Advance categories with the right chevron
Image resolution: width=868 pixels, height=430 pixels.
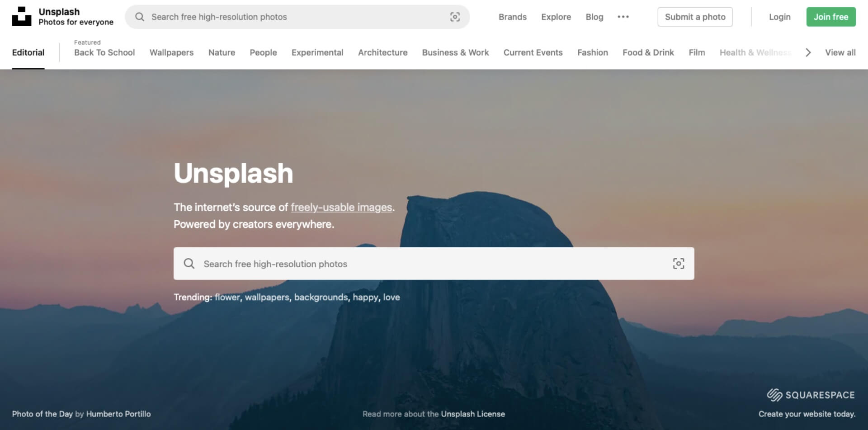(x=808, y=52)
